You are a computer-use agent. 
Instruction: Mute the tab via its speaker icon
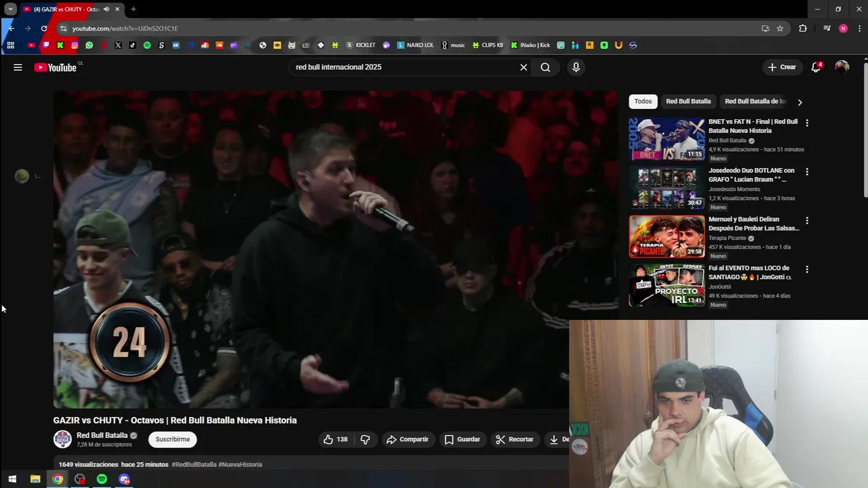tap(106, 9)
